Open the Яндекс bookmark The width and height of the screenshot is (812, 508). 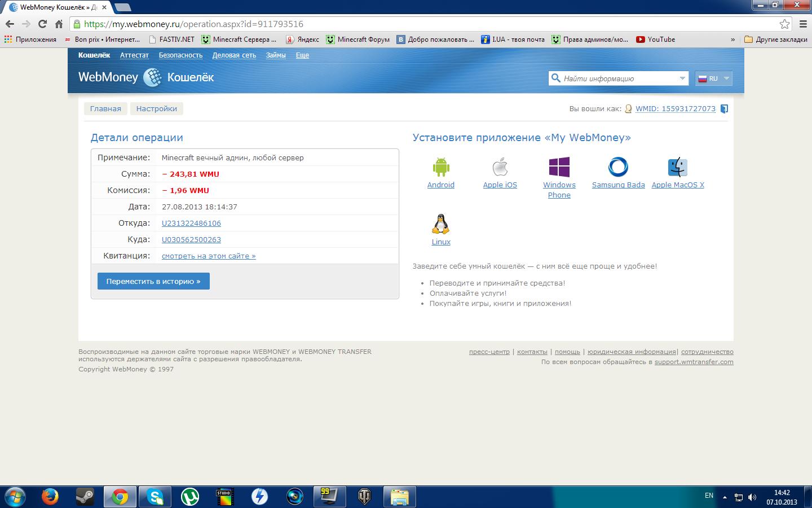click(x=302, y=40)
